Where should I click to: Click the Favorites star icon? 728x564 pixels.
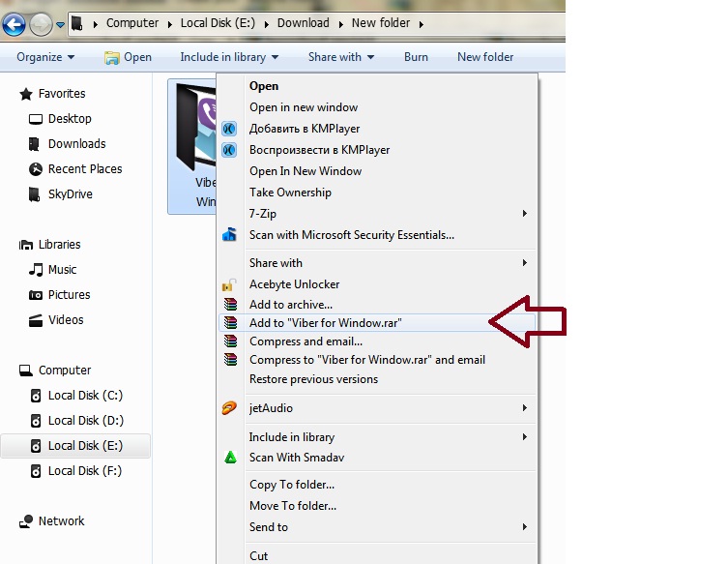click(x=26, y=94)
